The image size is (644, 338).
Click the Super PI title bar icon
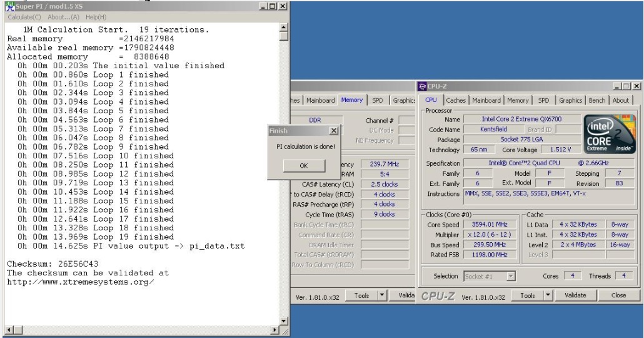tap(10, 6)
